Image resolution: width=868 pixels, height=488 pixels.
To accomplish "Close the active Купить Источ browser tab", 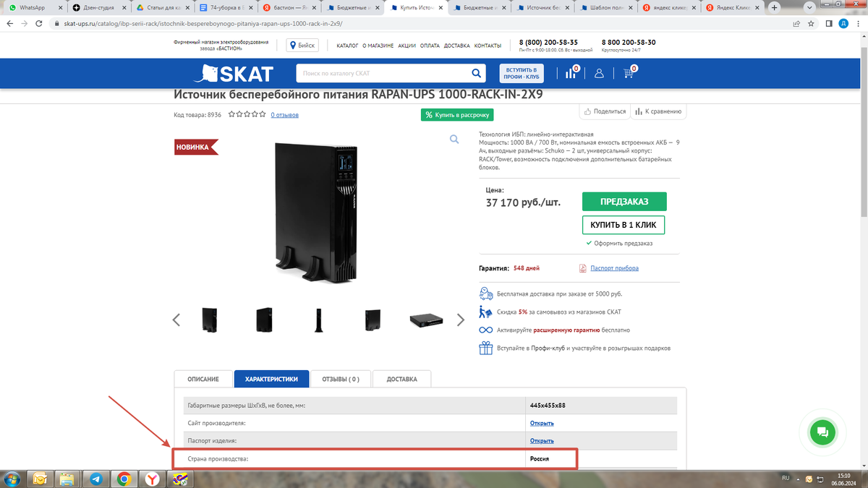I will click(x=440, y=7).
